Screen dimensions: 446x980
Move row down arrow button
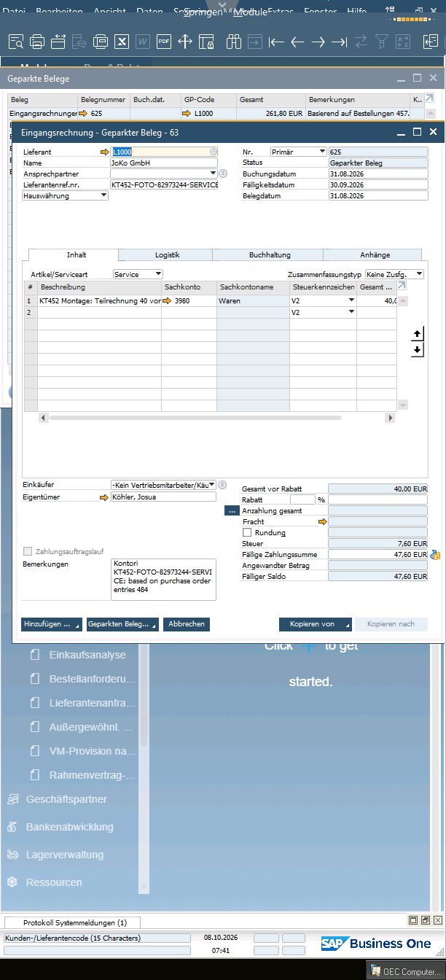point(418,350)
